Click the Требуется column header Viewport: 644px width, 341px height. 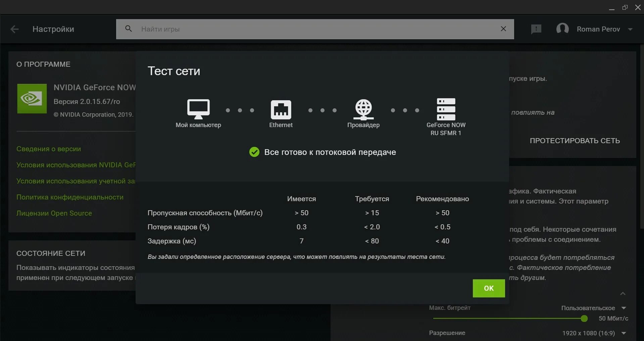click(x=372, y=199)
